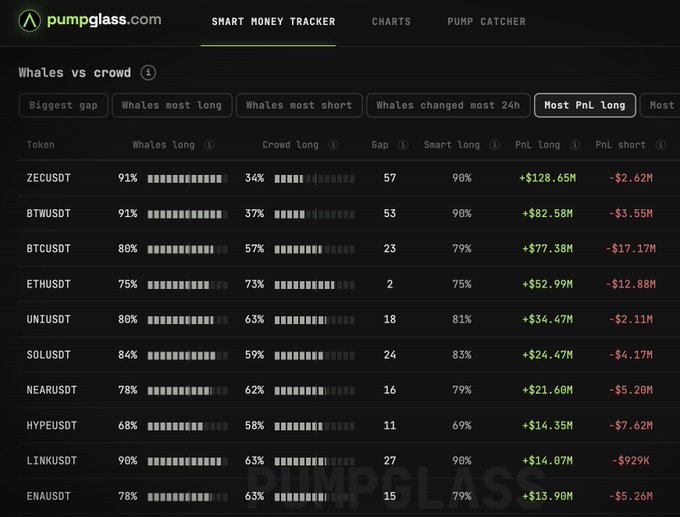This screenshot has height=517, width=680.
Task: Click info icon next to Whales long
Action: coord(209,145)
